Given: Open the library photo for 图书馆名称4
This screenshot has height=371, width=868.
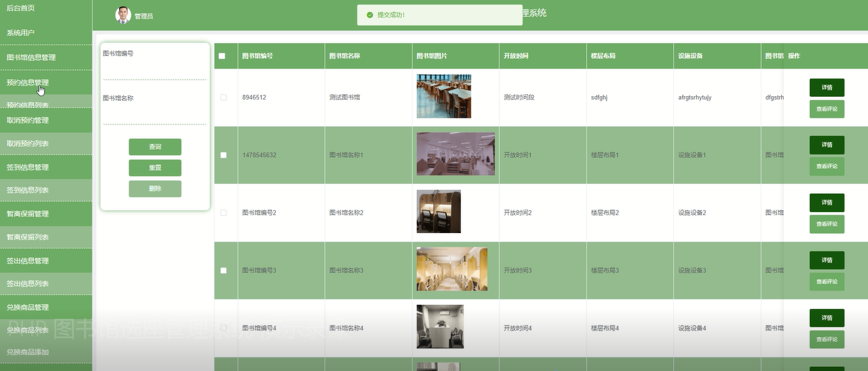Looking at the screenshot, I should pos(440,327).
